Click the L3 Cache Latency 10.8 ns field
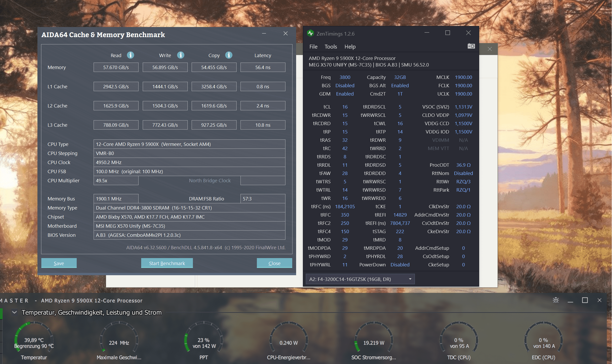 pos(263,125)
